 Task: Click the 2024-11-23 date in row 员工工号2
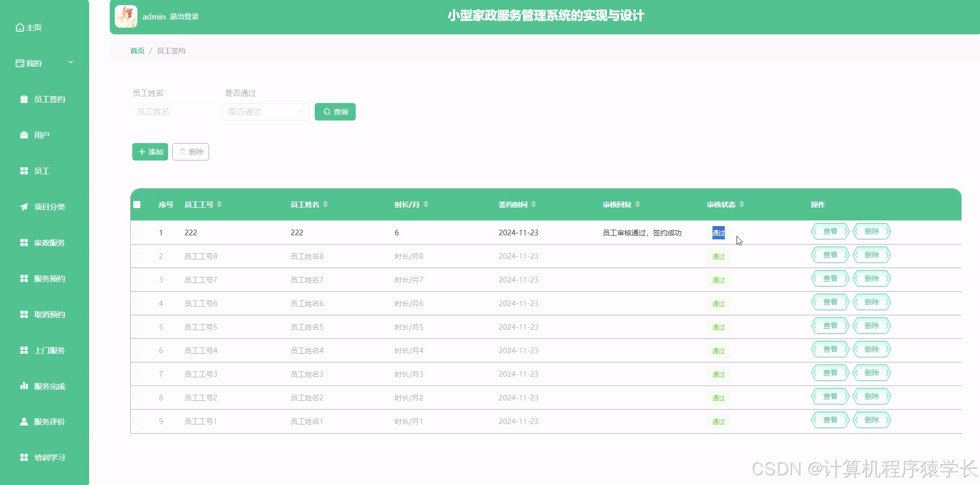click(x=519, y=398)
